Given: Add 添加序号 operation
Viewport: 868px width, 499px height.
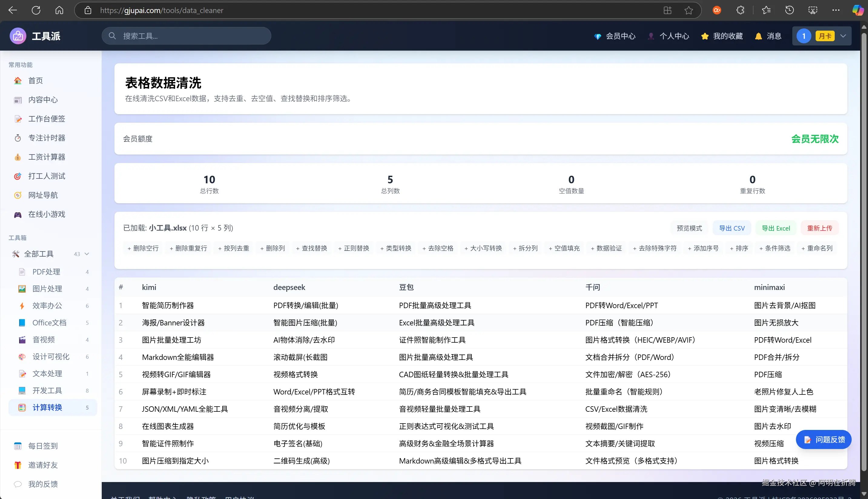Looking at the screenshot, I should click(x=703, y=248).
